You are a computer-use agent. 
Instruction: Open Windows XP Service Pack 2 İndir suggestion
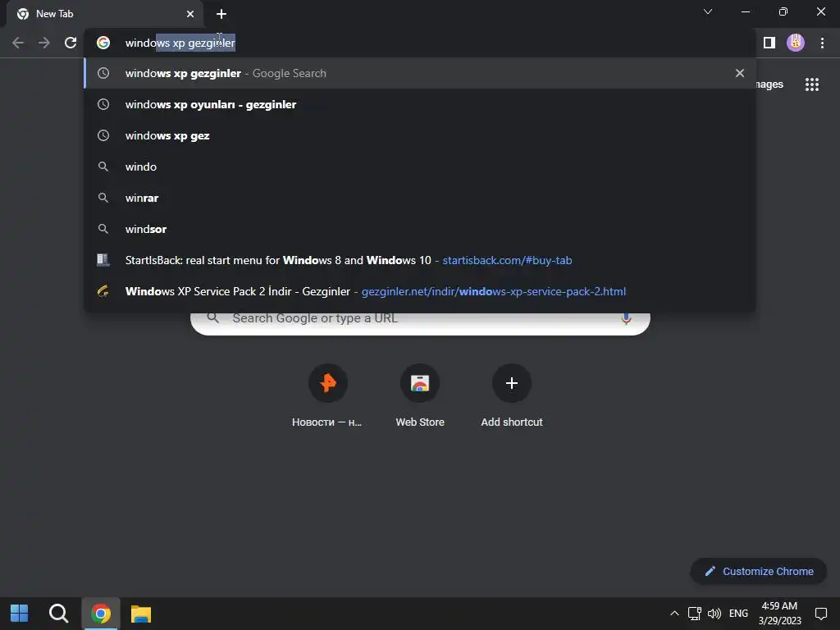coord(420,291)
